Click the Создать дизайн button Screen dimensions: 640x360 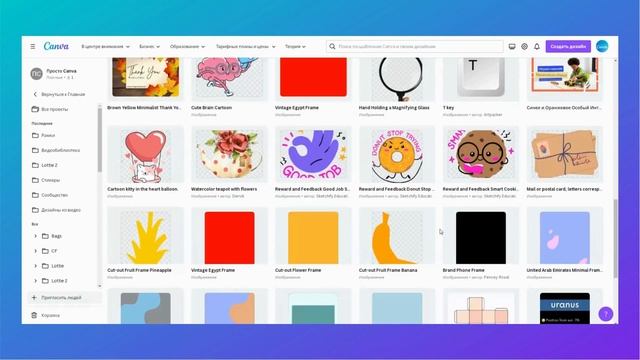click(x=568, y=47)
